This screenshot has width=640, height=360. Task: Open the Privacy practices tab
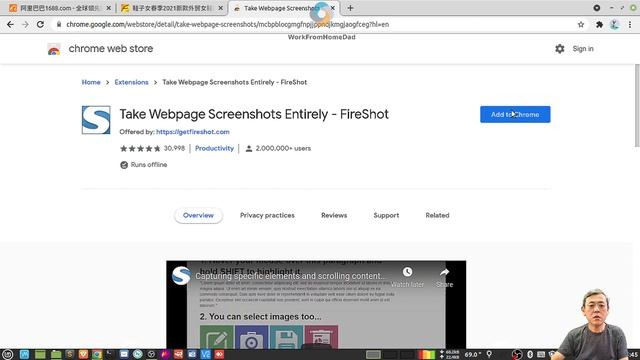[267, 216]
